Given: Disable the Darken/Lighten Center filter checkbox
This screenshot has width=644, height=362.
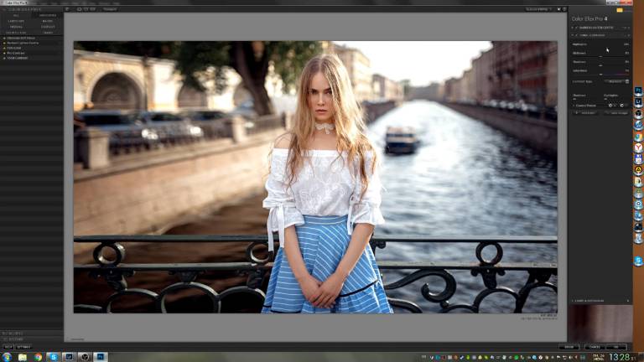Looking at the screenshot, I should [x=574, y=27].
